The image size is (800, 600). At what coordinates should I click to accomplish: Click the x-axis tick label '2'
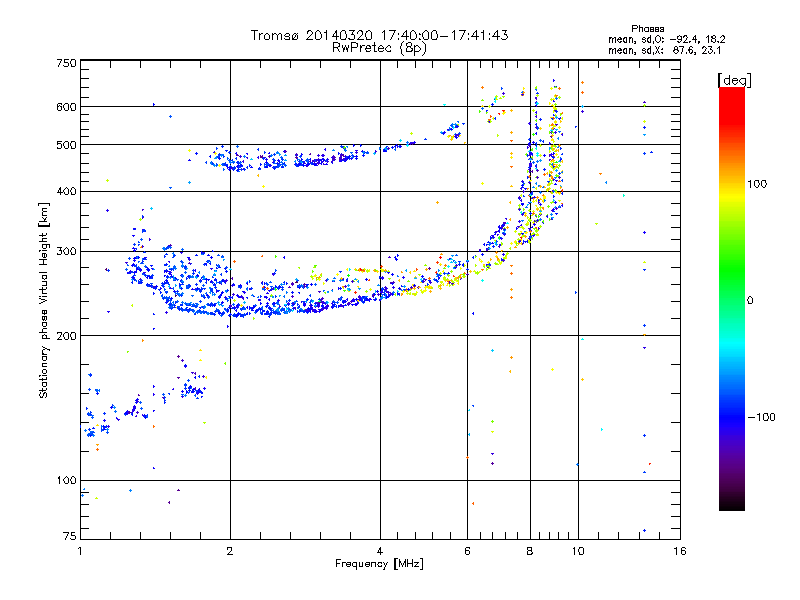230,551
